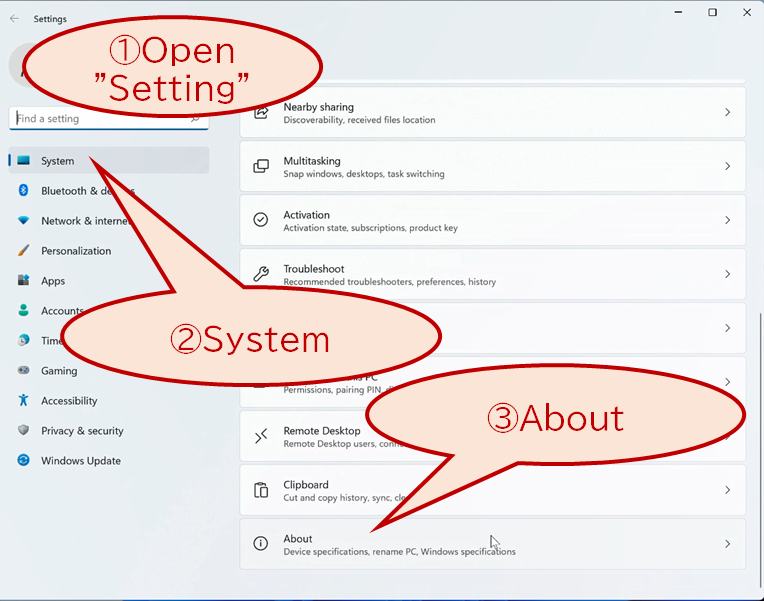Click the Accessibility figure icon

(x=23, y=400)
